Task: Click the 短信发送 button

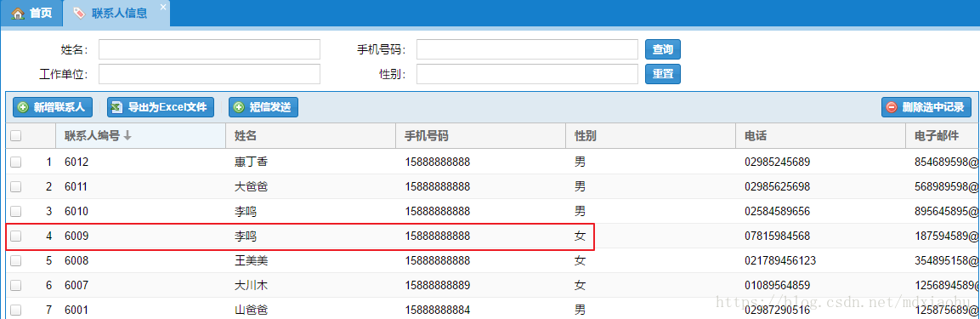Action: pyautogui.click(x=263, y=107)
